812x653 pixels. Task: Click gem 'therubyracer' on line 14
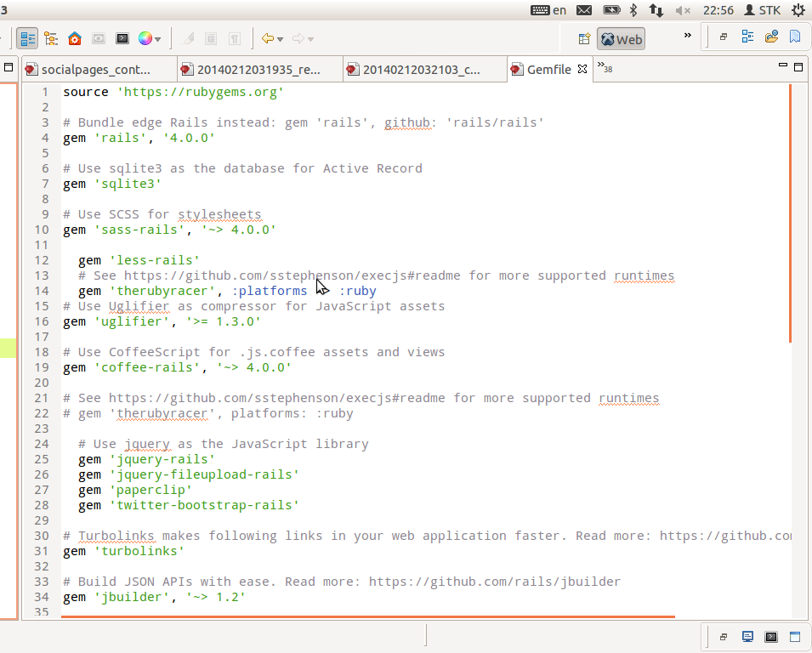pos(227,291)
